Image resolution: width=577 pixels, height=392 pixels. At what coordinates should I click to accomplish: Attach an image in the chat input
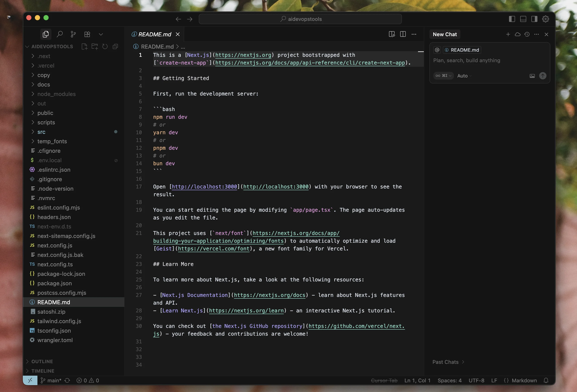click(532, 76)
